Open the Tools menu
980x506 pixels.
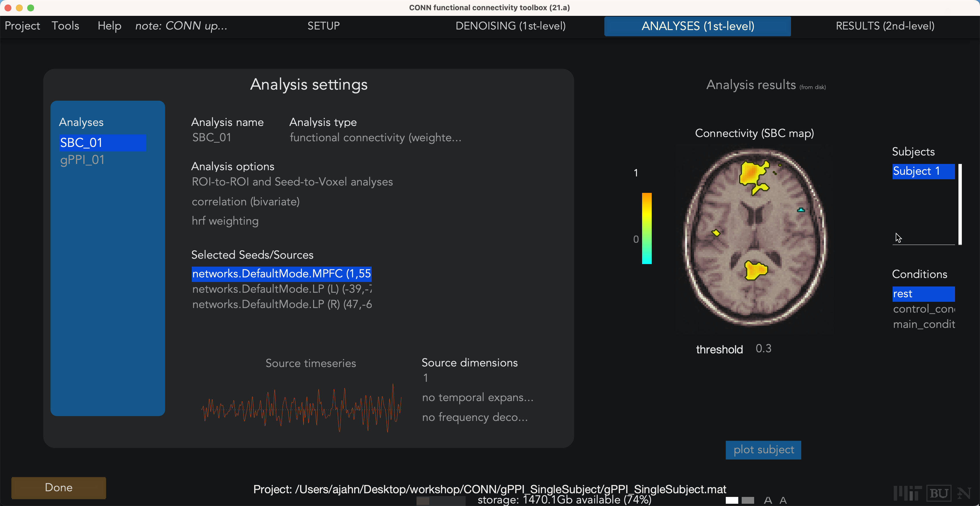[66, 26]
